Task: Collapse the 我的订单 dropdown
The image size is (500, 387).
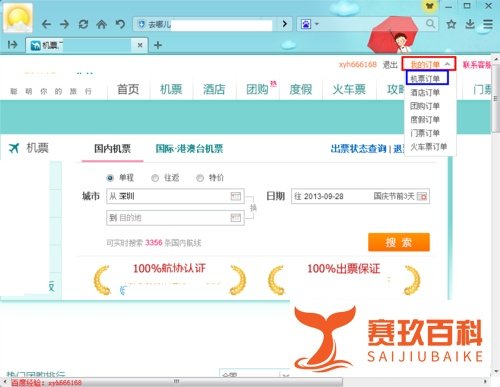Action: pos(429,64)
